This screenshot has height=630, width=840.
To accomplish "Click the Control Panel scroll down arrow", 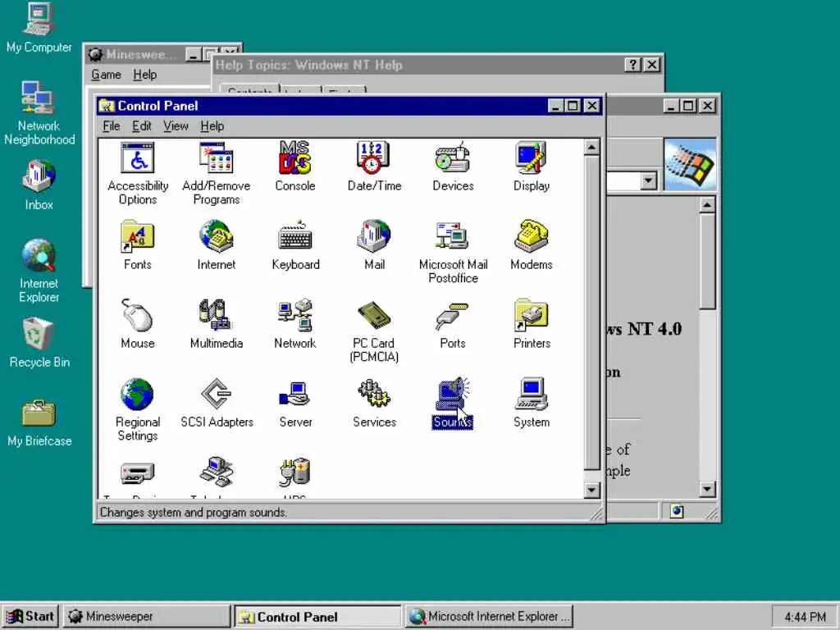I will tap(591, 490).
